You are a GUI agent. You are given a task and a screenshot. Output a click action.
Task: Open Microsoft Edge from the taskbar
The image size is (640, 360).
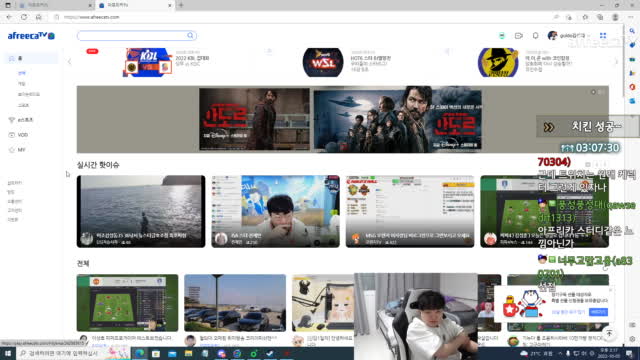point(140,353)
